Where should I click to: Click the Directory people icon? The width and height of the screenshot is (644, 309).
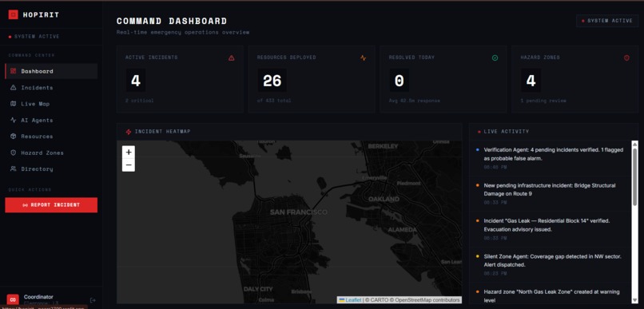[13, 168]
